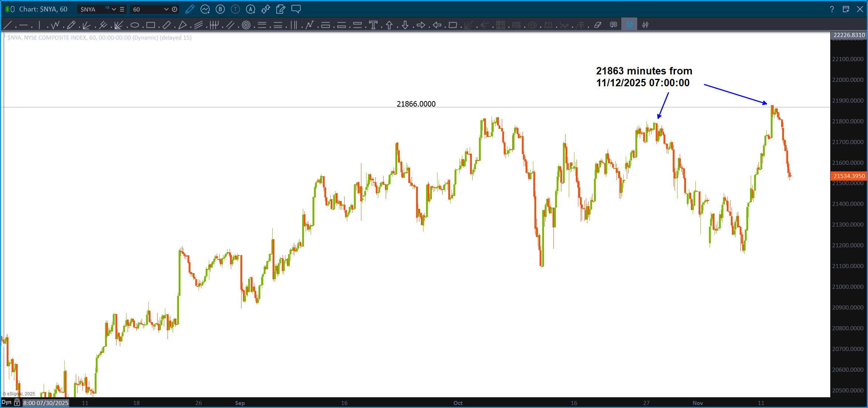Open the symbol list menu icon

pyautogui.click(x=122, y=9)
